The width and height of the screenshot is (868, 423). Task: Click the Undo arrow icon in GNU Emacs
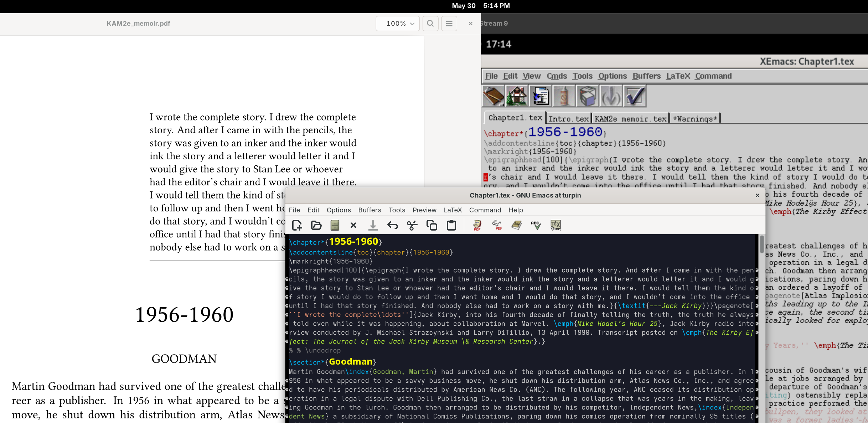[x=392, y=225]
